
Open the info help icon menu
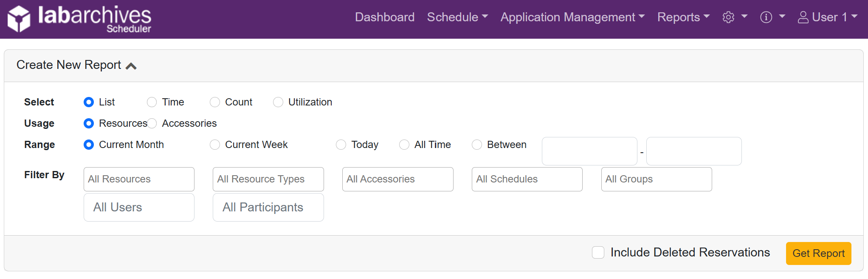772,17
